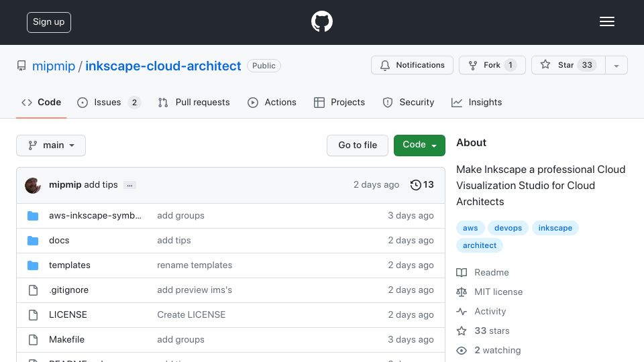Open the docs folder name
Image resolution: width=644 pixels, height=362 pixels.
click(x=59, y=241)
